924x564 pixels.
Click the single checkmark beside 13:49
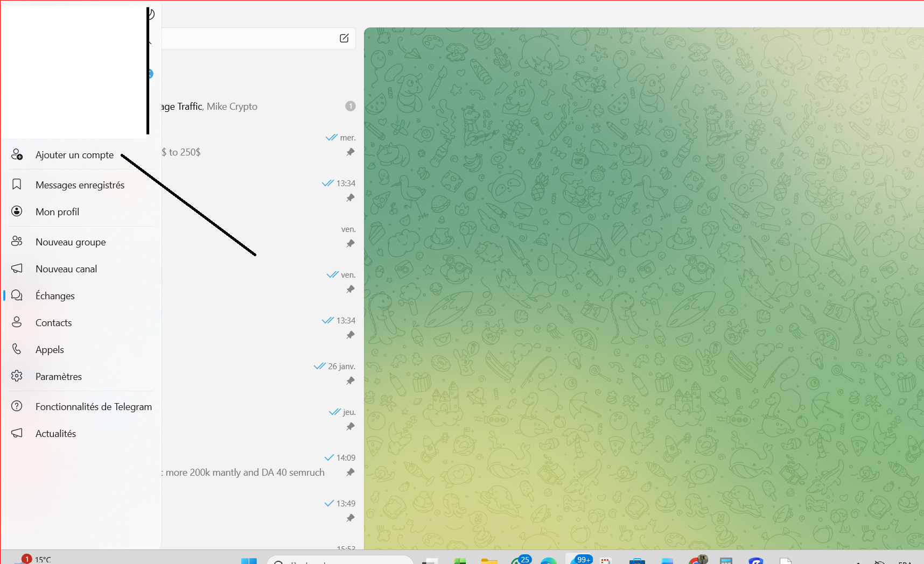click(329, 504)
